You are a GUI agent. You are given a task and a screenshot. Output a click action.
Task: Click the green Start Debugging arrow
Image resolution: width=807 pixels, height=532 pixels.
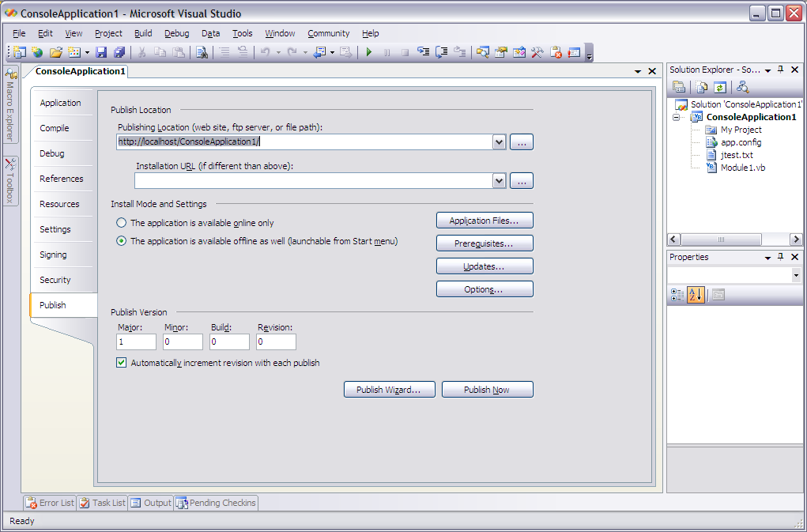pyautogui.click(x=368, y=52)
